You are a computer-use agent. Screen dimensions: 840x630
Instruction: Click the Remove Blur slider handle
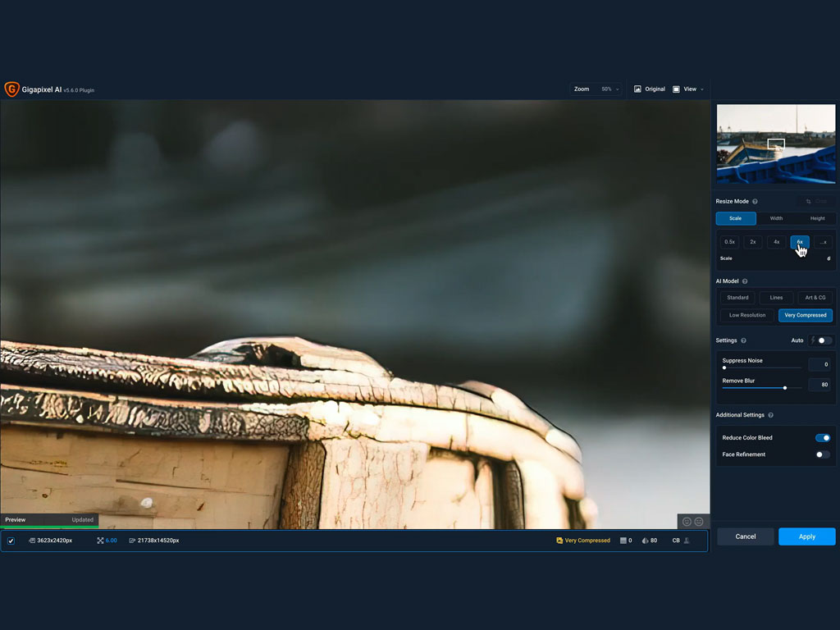point(785,388)
